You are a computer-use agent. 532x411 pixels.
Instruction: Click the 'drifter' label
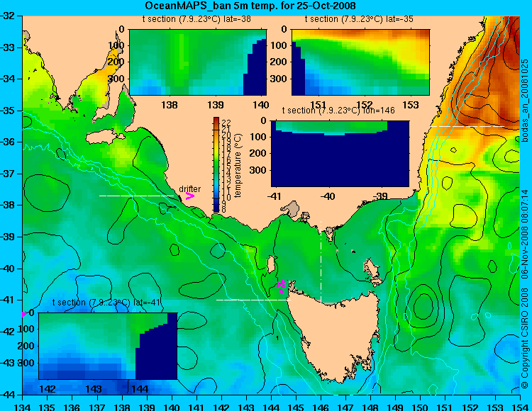pos(189,188)
